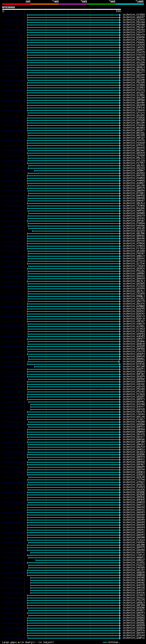This screenshot has width=146, height=644.
Task: Select hit UniRef100_B9RWL3
Action: pos(134,296)
